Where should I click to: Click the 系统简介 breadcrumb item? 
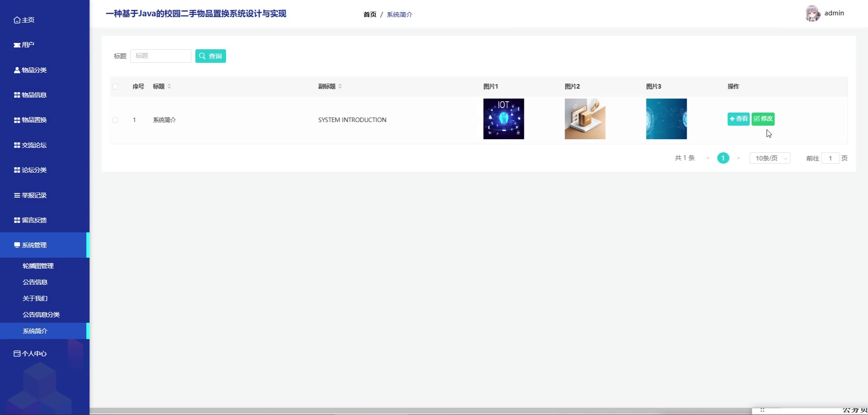[x=400, y=14]
